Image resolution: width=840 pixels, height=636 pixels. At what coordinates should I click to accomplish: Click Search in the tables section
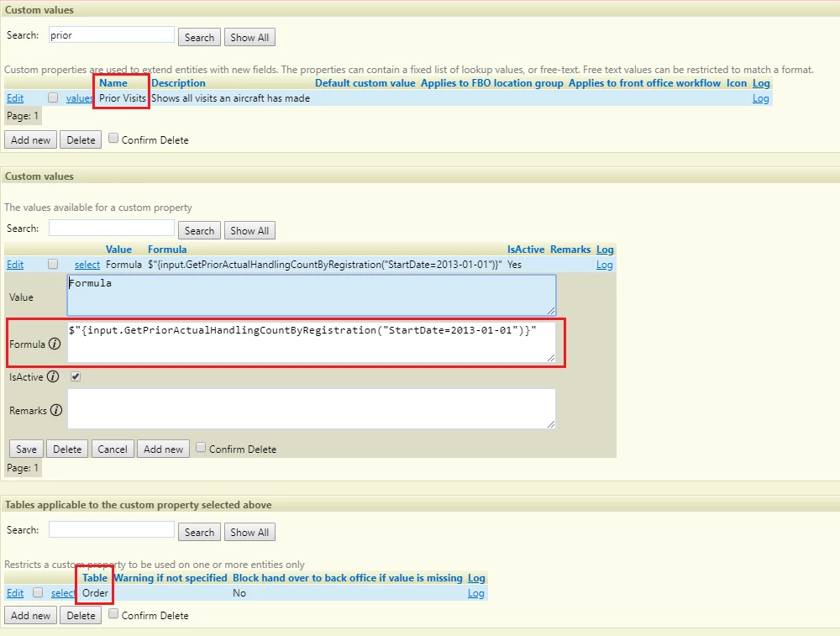coord(199,532)
